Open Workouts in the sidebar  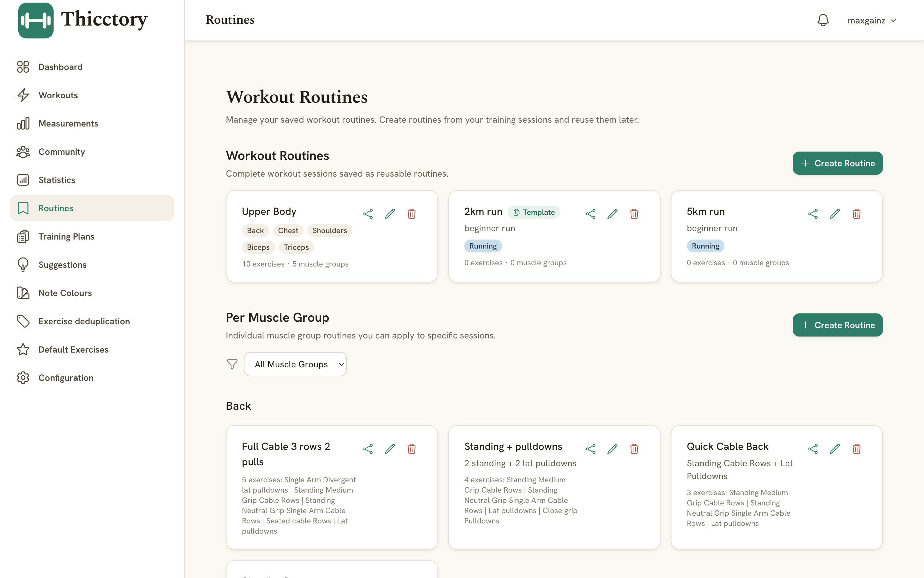(x=92, y=95)
